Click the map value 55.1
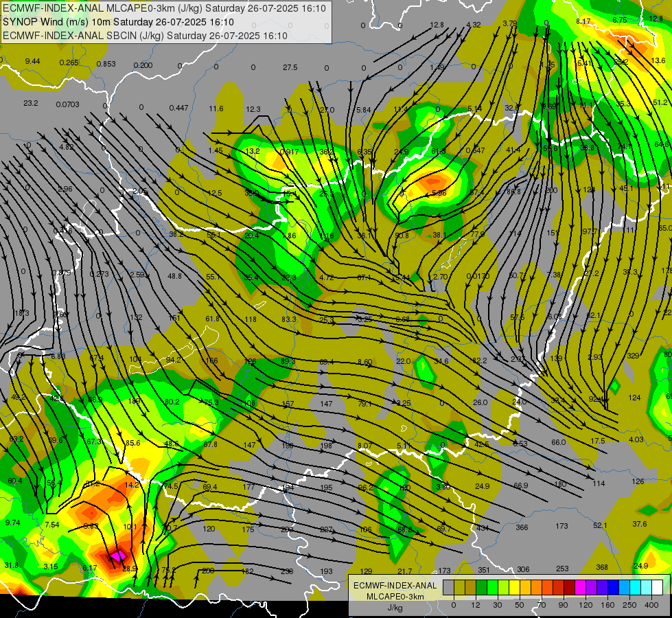Viewport: 672px width, 618px height. tap(213, 277)
